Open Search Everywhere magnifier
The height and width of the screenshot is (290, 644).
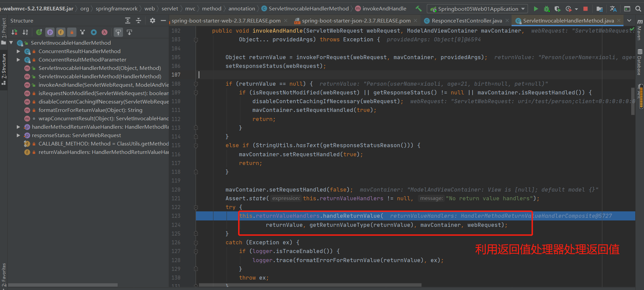pyautogui.click(x=638, y=9)
